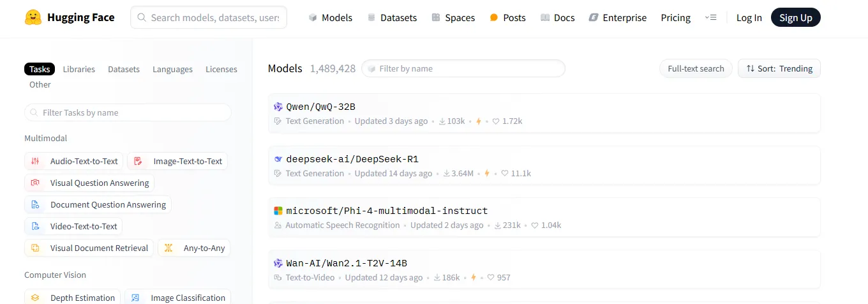Toggle the Image Classification task filter
This screenshot has width=868, height=304.
[x=177, y=297]
